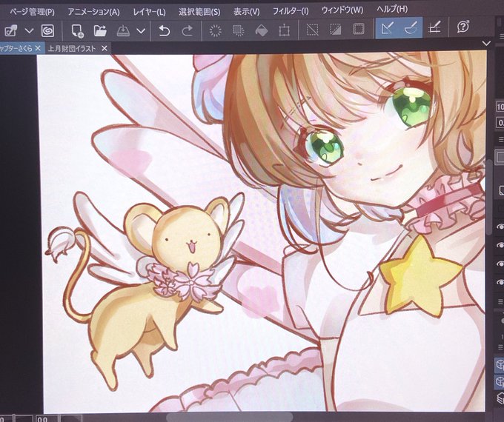504x422 pixels.
Task: Open the フィルター(I) menu
Action: point(291,12)
